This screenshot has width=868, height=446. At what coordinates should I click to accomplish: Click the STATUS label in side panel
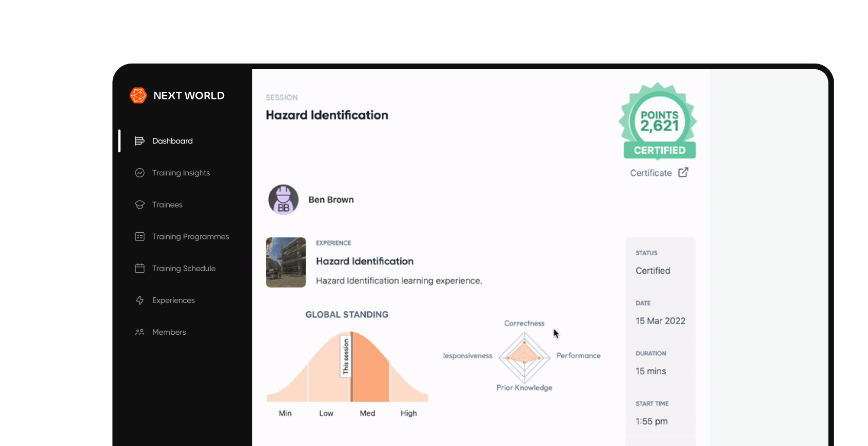tap(646, 253)
